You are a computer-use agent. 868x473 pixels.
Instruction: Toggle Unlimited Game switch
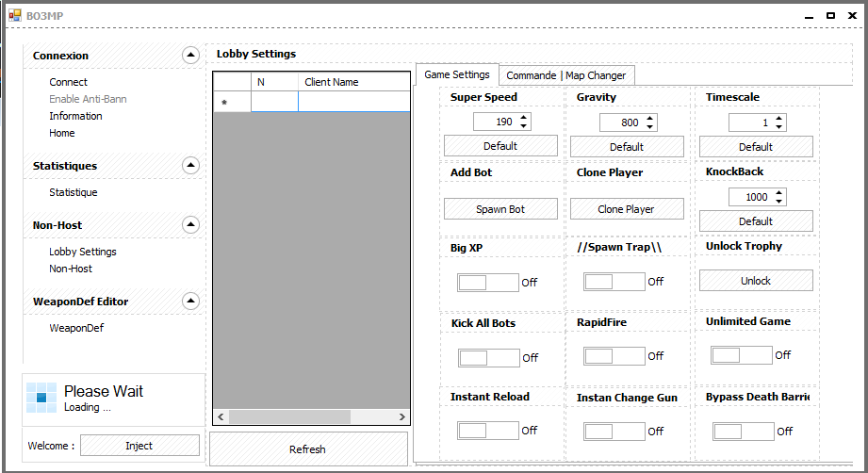coord(741,354)
